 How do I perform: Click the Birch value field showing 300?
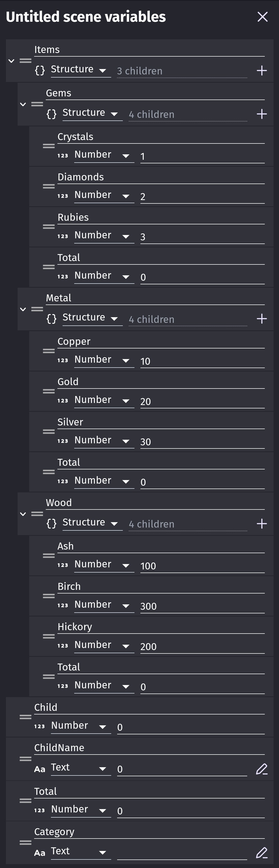[x=202, y=606]
